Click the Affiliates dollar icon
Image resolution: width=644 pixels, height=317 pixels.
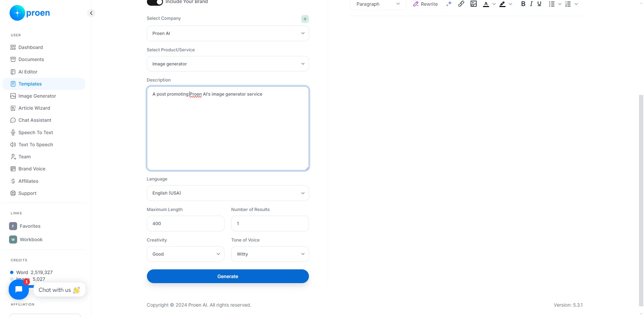pyautogui.click(x=13, y=181)
